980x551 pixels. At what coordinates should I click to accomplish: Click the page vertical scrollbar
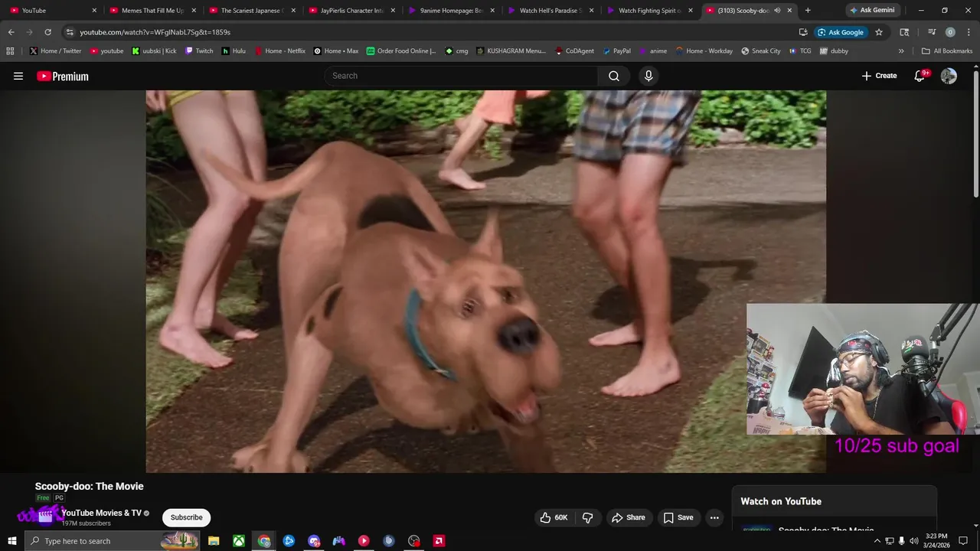coord(975,134)
